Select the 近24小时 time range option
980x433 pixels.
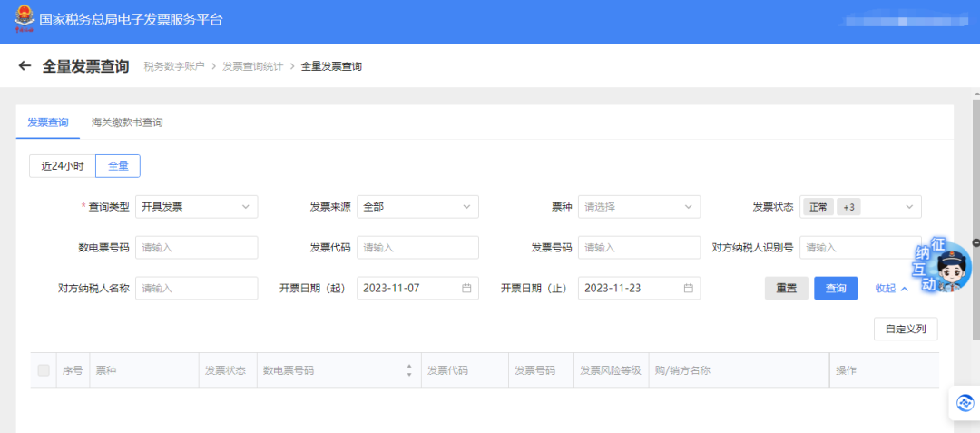[63, 166]
